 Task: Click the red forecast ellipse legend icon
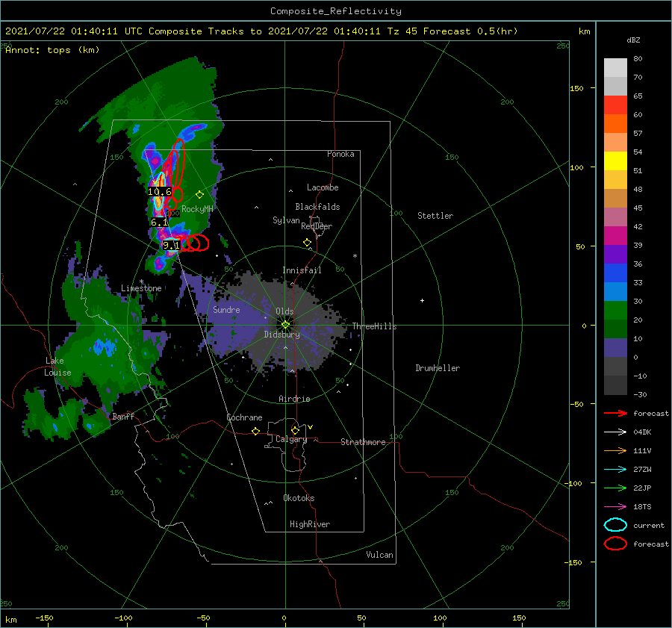(x=615, y=544)
